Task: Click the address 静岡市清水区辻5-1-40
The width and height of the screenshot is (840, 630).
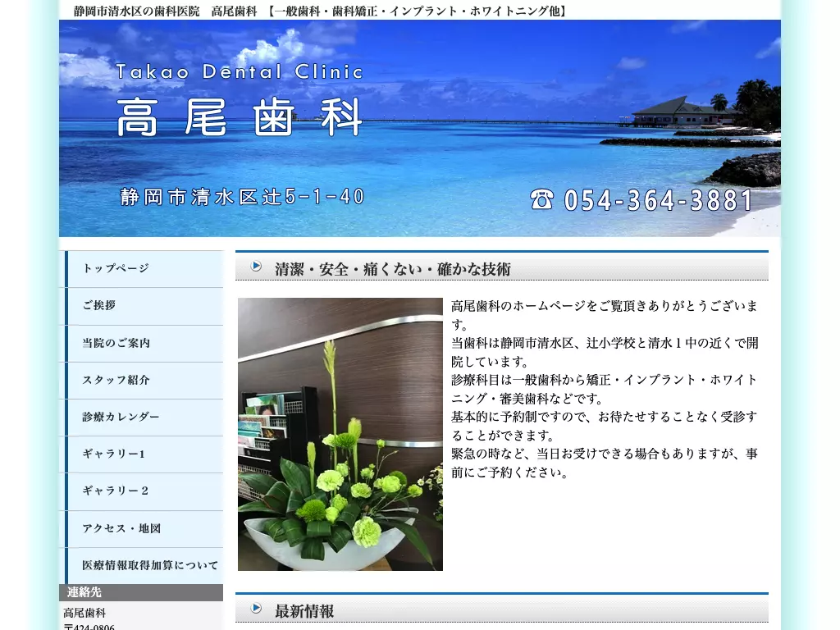Action: [242, 197]
